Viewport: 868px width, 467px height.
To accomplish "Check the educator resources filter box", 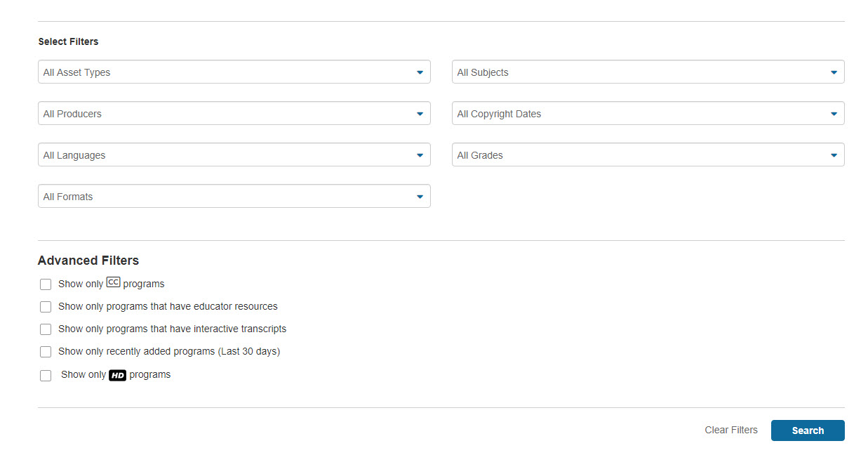I will tap(46, 307).
